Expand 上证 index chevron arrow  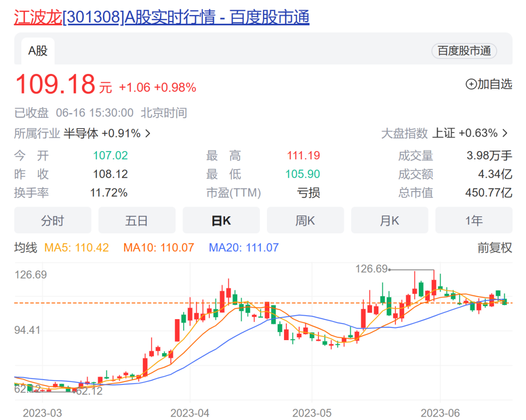point(505,134)
